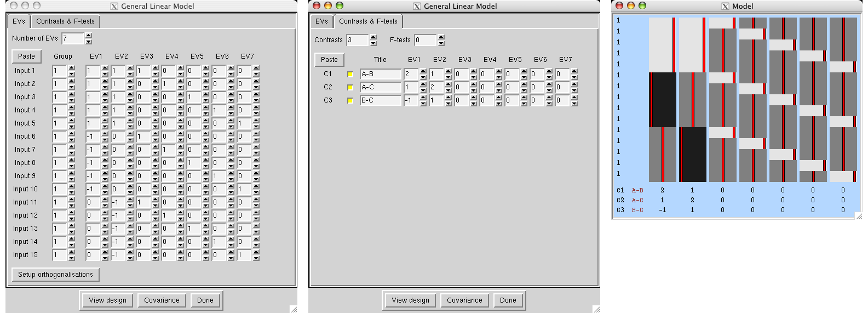Select the B-C contrast title field
The image size is (868, 313).
pyautogui.click(x=381, y=100)
